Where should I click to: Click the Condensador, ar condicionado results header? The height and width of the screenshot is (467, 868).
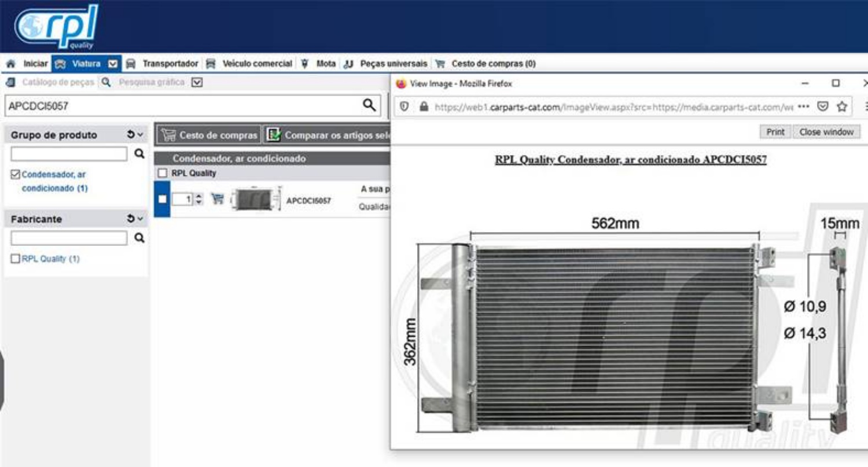click(273, 158)
